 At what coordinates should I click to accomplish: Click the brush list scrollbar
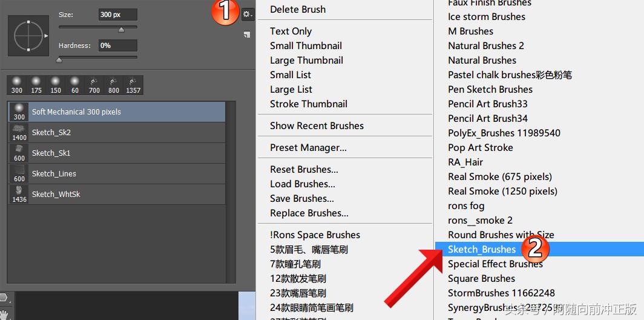(x=231, y=193)
